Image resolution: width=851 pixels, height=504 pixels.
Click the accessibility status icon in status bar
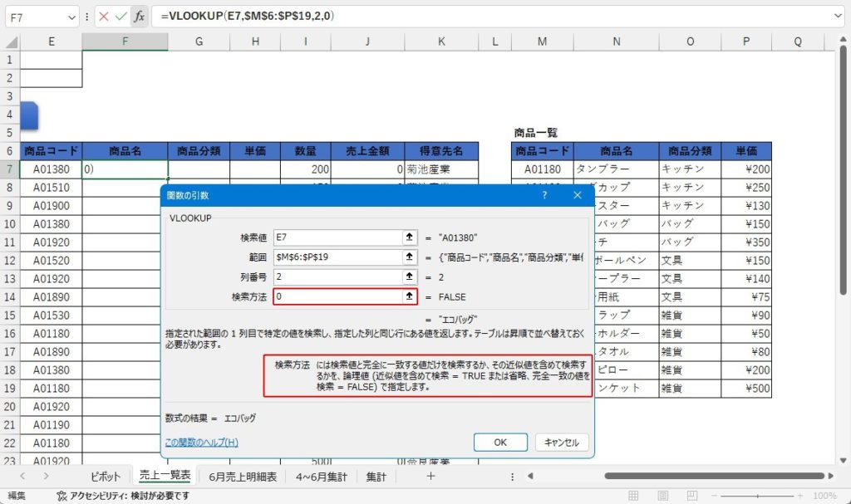pyautogui.click(x=61, y=496)
